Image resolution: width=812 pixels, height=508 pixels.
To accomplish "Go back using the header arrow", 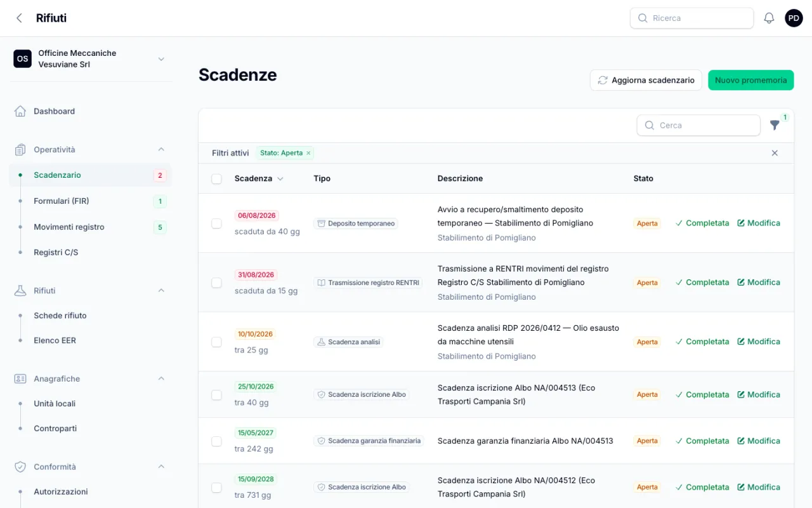I will pyautogui.click(x=19, y=18).
